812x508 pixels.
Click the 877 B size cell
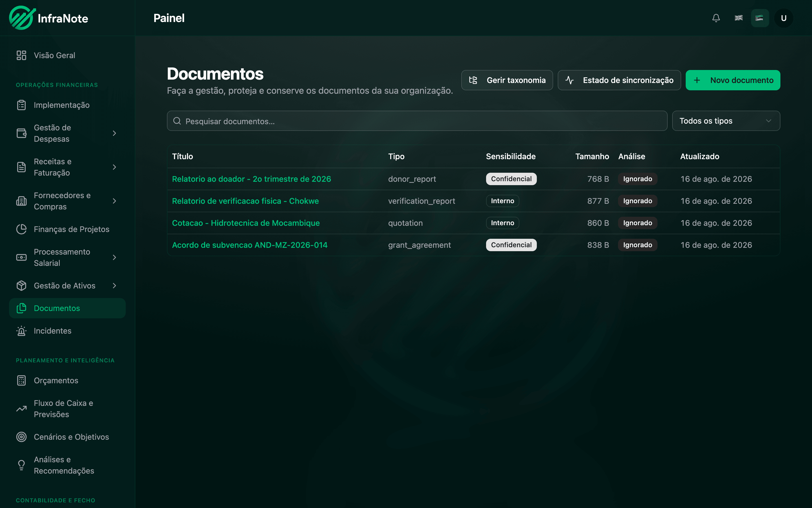click(x=598, y=201)
